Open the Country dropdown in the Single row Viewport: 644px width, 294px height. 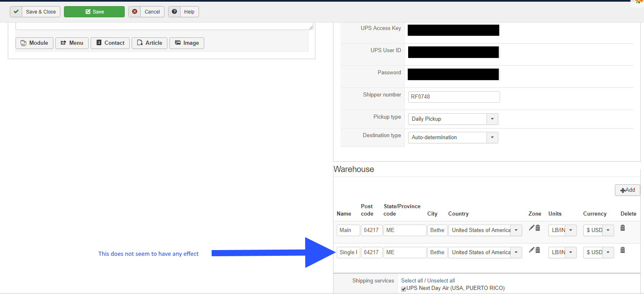click(x=485, y=253)
